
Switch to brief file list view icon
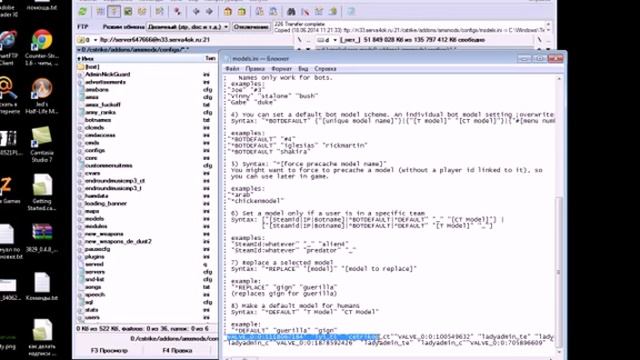coord(100,11)
